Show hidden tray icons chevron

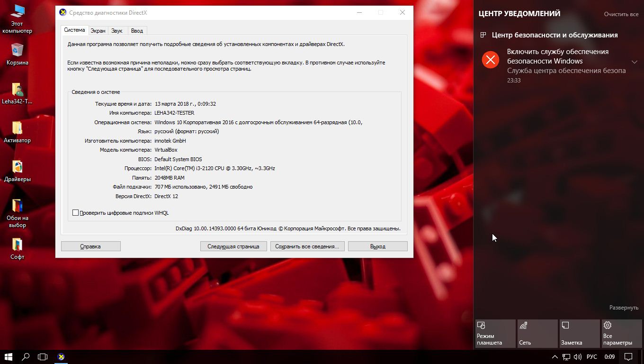[x=555, y=357]
